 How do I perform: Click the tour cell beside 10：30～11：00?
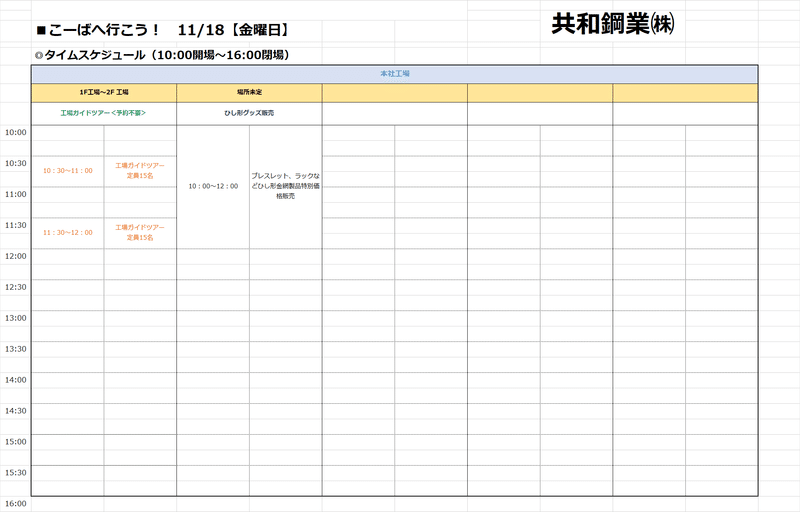click(x=140, y=171)
